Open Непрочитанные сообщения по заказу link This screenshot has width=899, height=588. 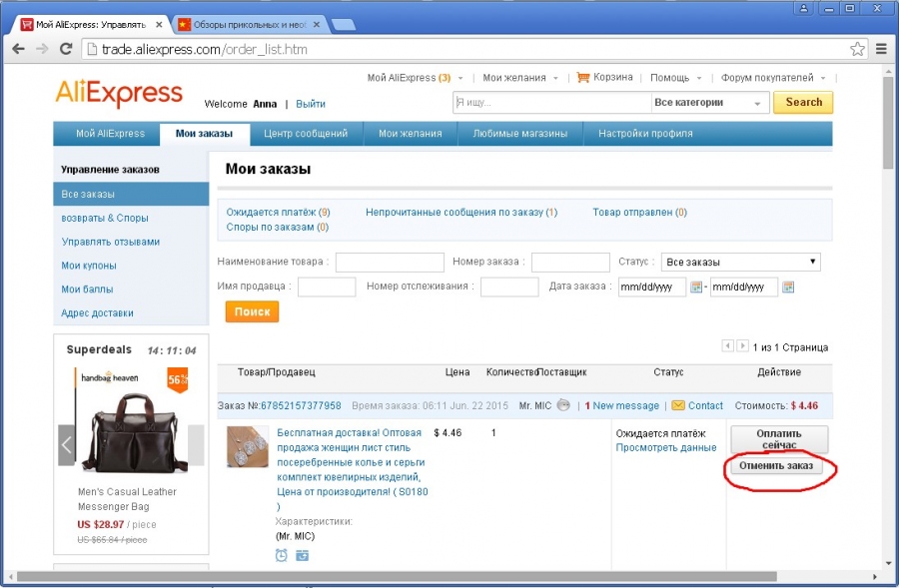coord(461,212)
